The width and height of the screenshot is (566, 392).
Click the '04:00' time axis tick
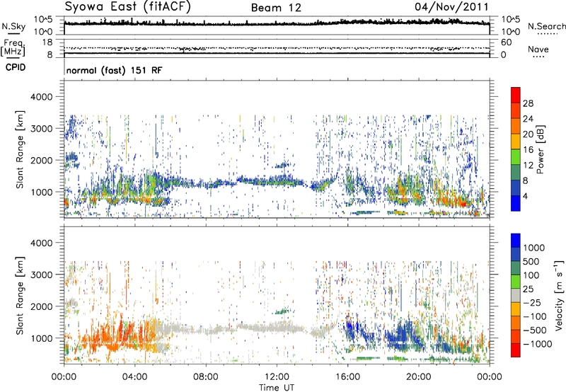[x=134, y=377]
